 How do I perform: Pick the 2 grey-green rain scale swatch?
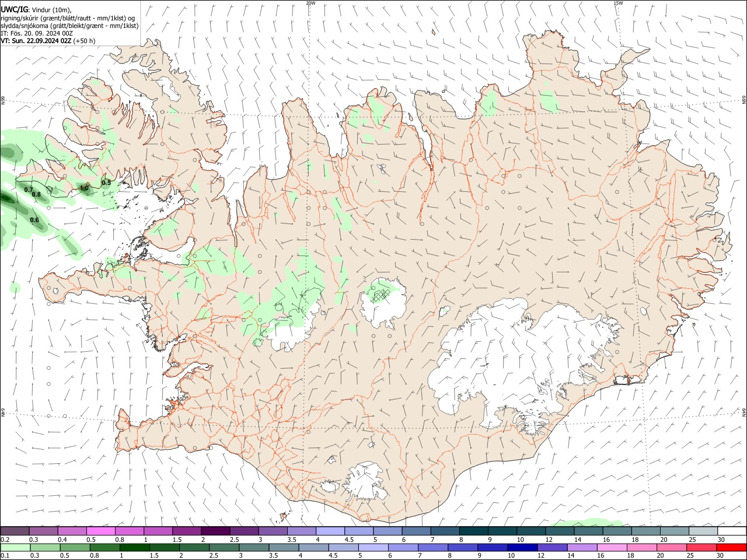(x=194, y=548)
